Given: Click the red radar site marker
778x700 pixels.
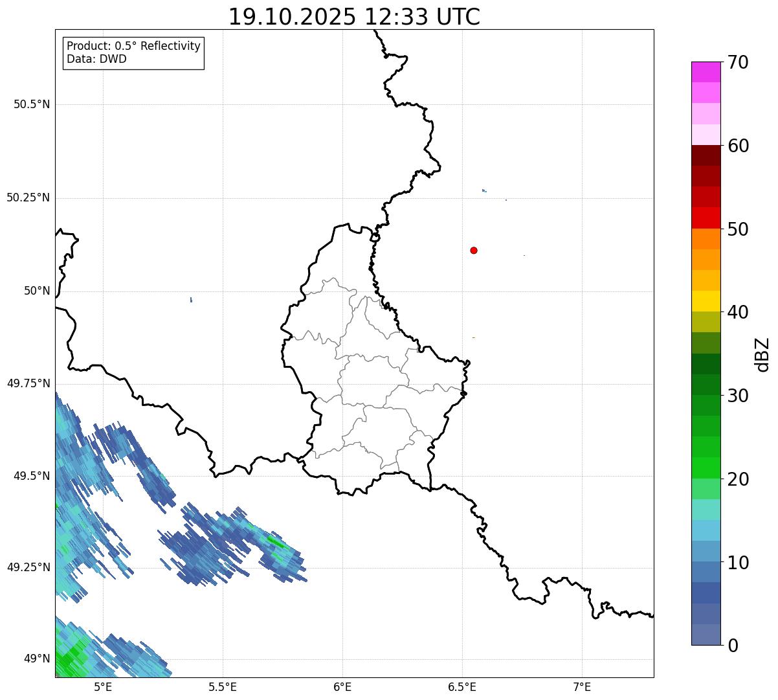Looking at the screenshot, I should coord(474,250).
